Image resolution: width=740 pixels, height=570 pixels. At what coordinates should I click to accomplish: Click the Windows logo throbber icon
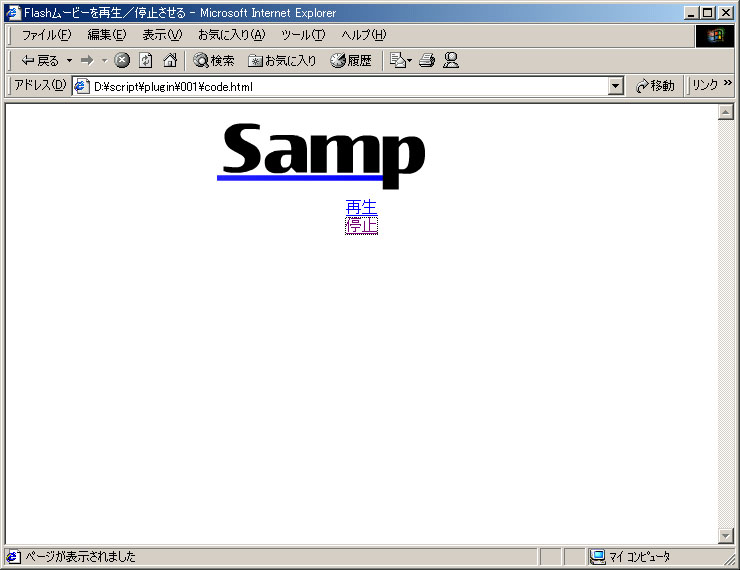tap(715, 36)
